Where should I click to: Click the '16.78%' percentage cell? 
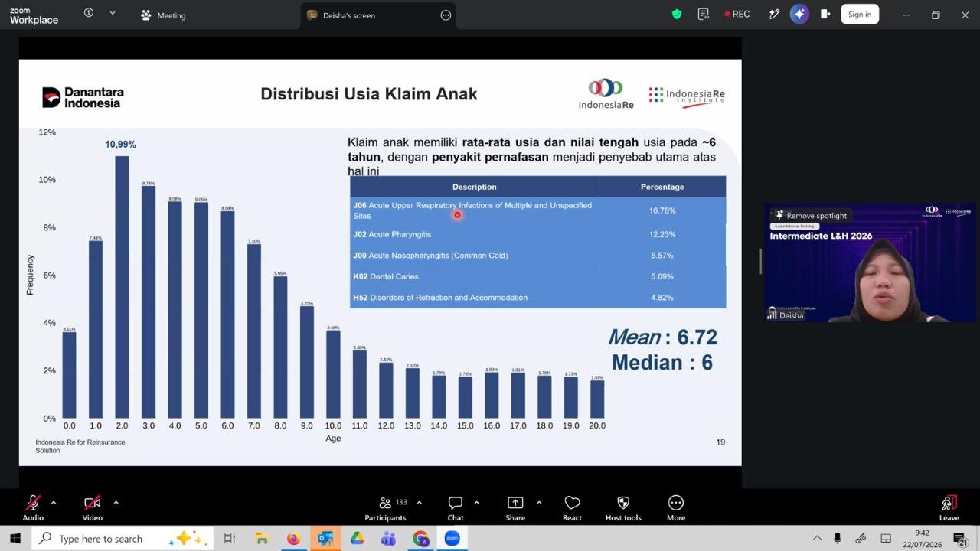(662, 210)
